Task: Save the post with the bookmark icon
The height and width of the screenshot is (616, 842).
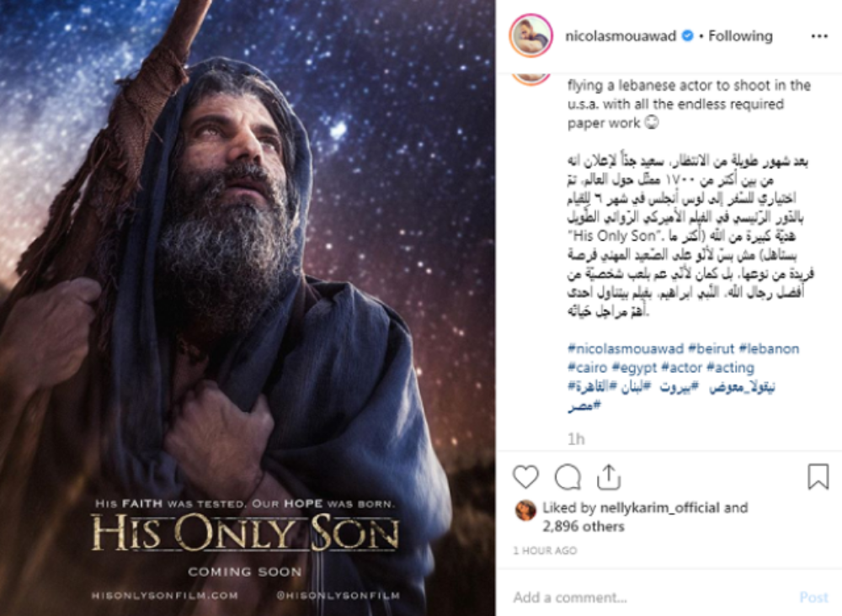Action: point(818,476)
